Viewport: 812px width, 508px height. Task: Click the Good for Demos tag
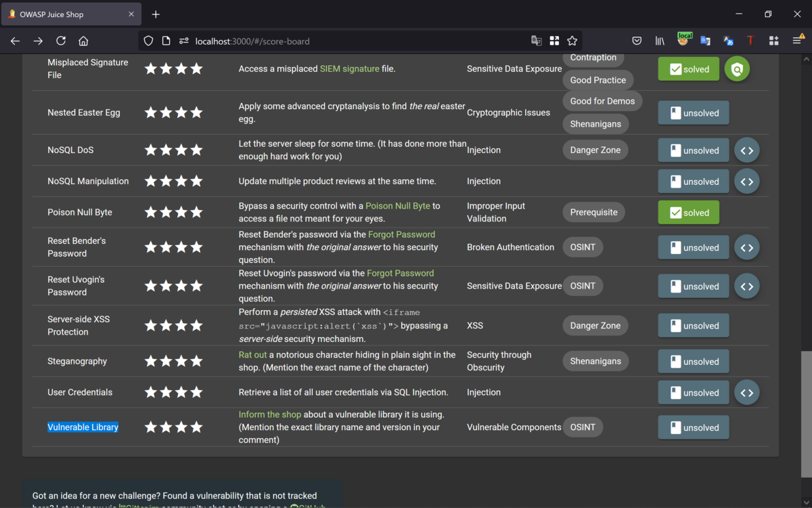point(602,101)
